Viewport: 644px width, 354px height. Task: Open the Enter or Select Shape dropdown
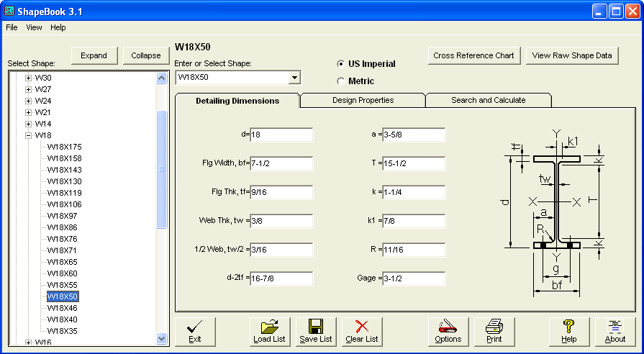[294, 77]
